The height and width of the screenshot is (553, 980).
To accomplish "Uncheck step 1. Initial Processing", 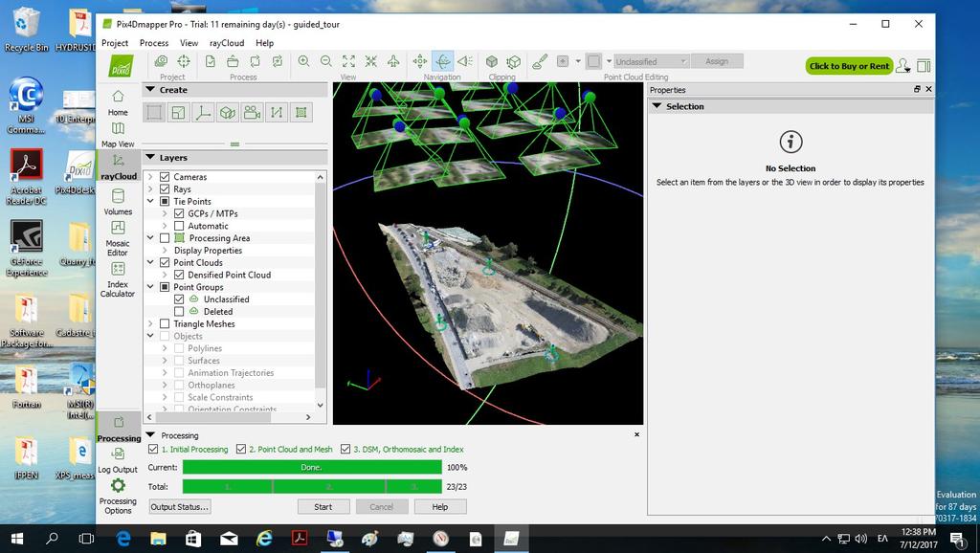I will click(x=153, y=450).
